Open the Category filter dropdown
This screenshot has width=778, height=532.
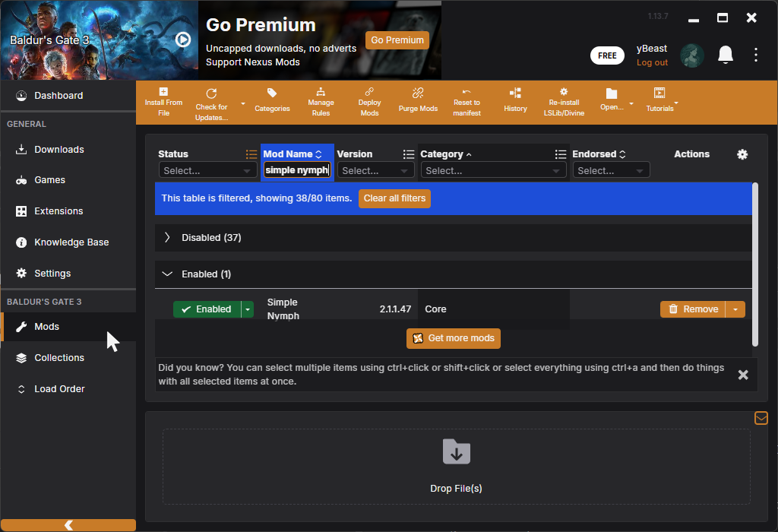(493, 170)
